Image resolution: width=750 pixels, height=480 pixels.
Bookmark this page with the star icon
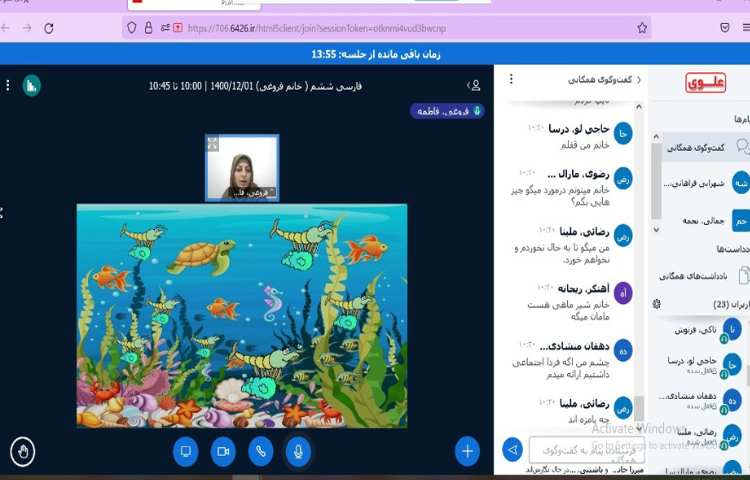click(x=642, y=28)
